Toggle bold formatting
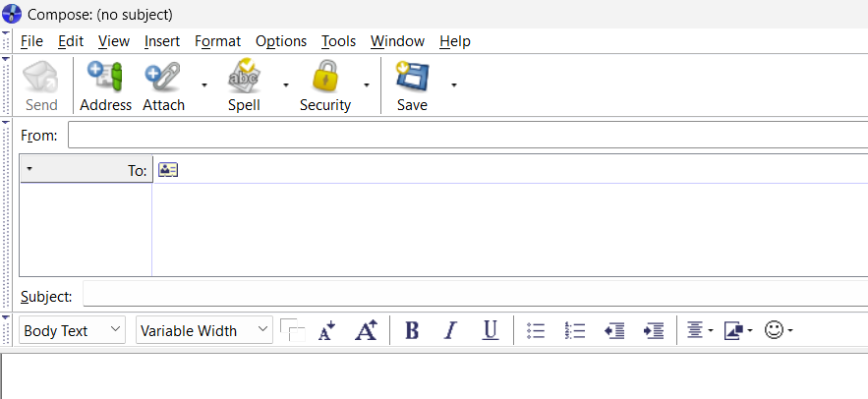The width and height of the screenshot is (868, 399). pyautogui.click(x=412, y=331)
